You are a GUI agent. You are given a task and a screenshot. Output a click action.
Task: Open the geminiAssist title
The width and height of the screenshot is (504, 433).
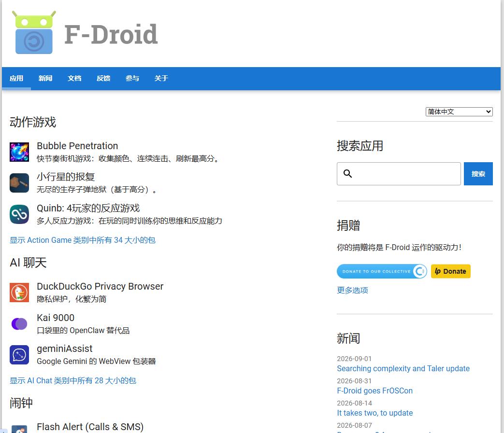65,349
